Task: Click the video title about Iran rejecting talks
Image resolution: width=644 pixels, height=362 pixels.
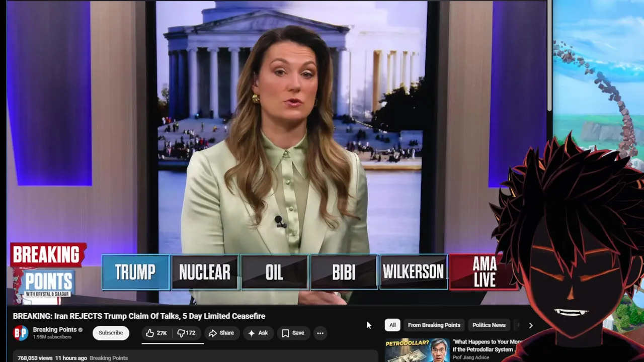Action: pos(139,316)
